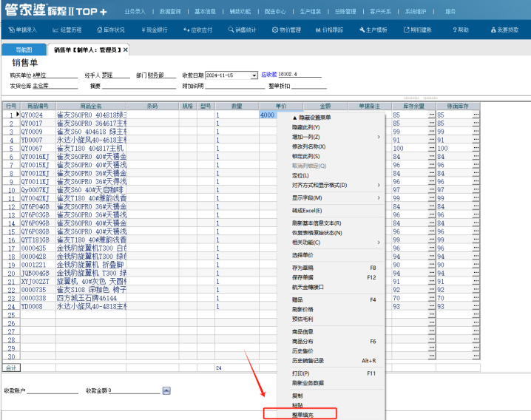Open the 收款日期 date dropdown
Viewport: 531px width, 420px height.
(254, 75)
